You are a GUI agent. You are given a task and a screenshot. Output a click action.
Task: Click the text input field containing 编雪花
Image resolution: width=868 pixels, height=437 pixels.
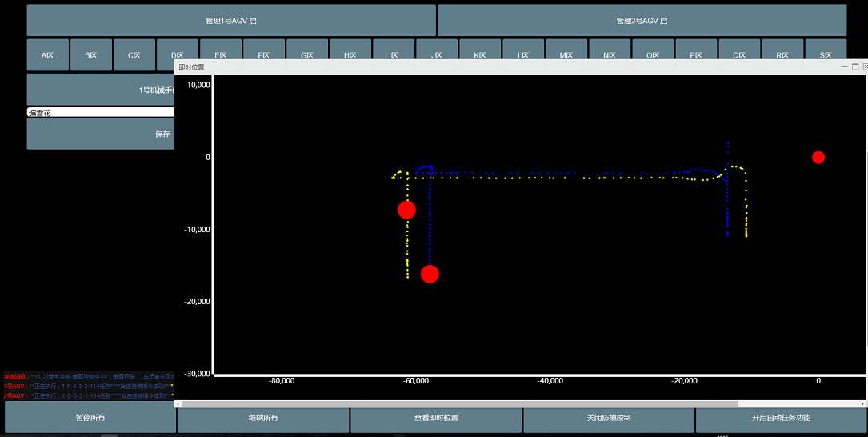tap(100, 113)
